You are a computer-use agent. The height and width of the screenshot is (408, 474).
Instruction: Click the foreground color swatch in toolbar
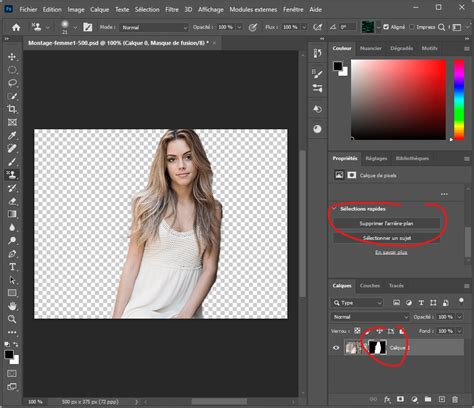click(x=9, y=355)
